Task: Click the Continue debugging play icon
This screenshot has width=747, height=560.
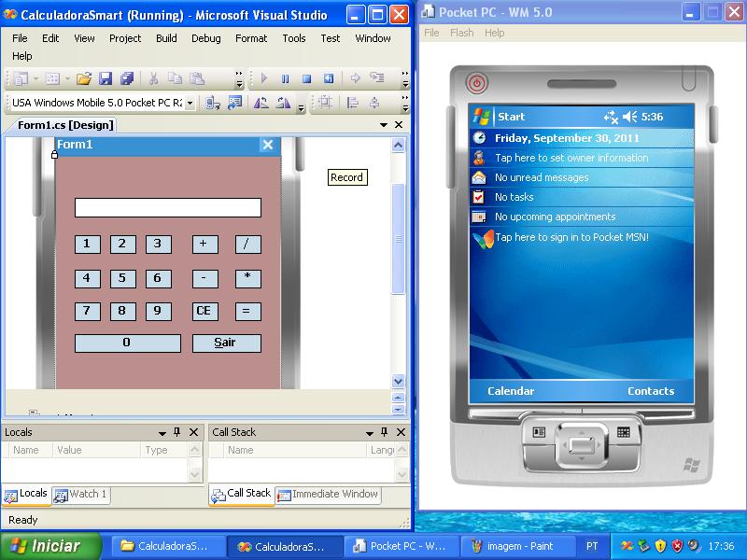Action: pyautogui.click(x=264, y=78)
